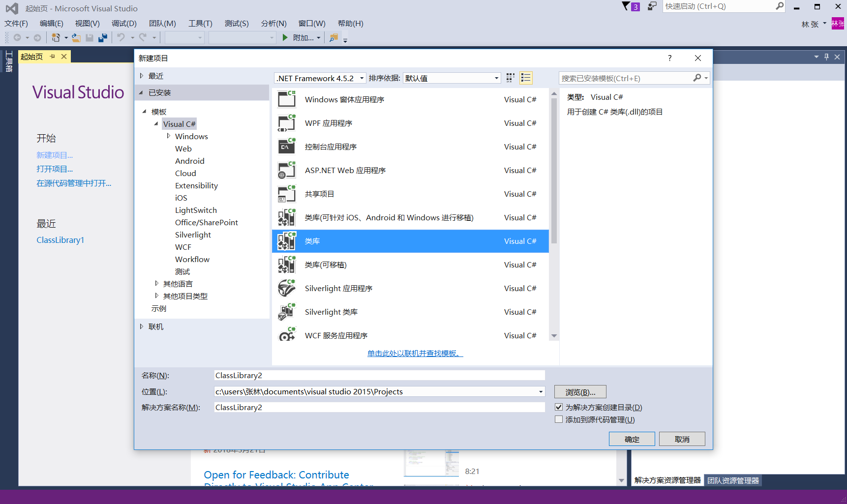Click the template list scroll down arrow
847x504 pixels.
554,336
